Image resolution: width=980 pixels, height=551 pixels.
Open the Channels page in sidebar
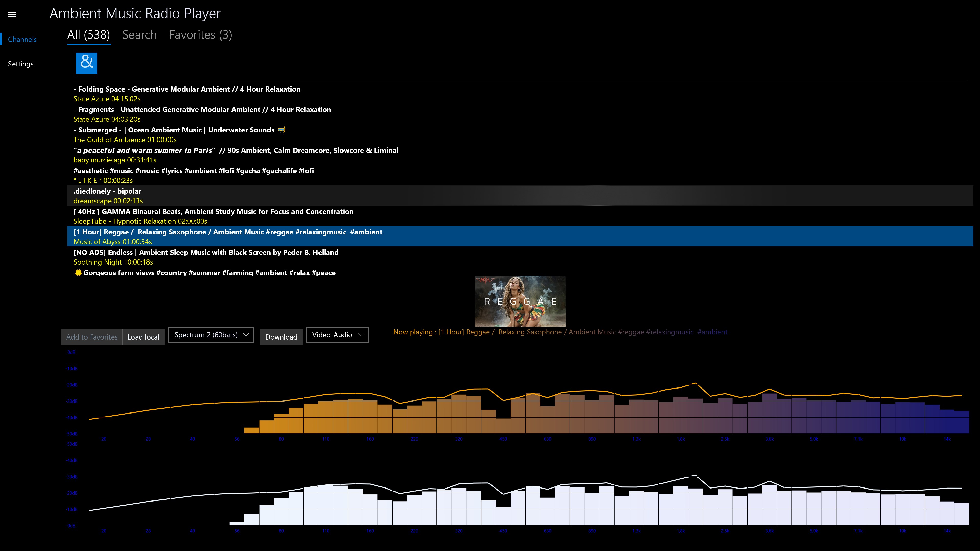(22, 40)
